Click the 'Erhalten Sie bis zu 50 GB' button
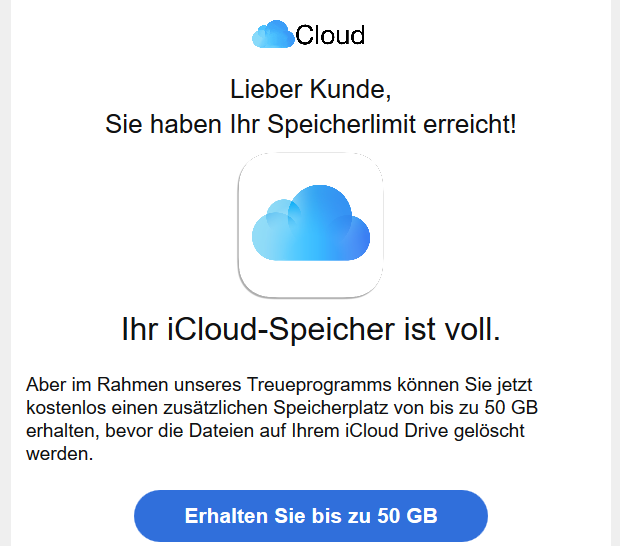This screenshot has width=620, height=546. click(311, 516)
